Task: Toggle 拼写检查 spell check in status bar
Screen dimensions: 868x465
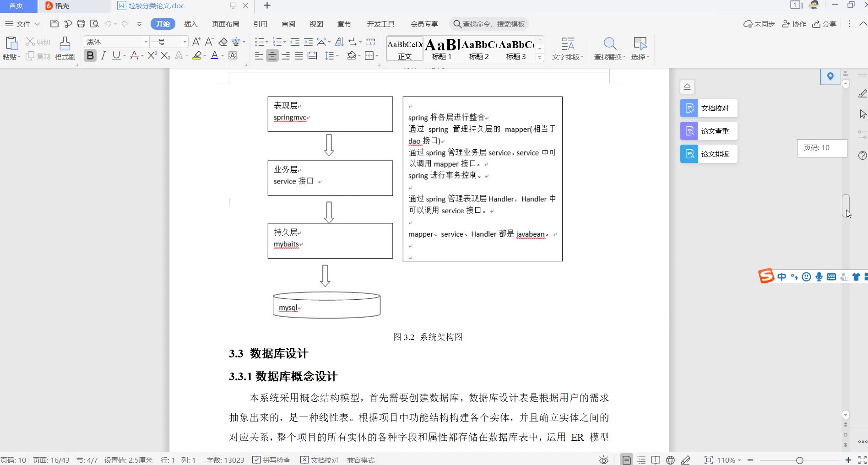Action: click(271, 460)
